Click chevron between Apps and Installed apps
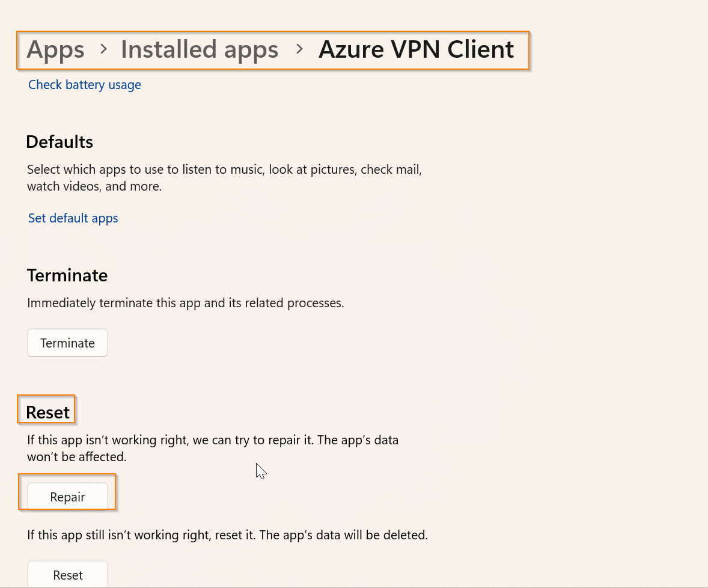The image size is (708, 588). pos(103,49)
